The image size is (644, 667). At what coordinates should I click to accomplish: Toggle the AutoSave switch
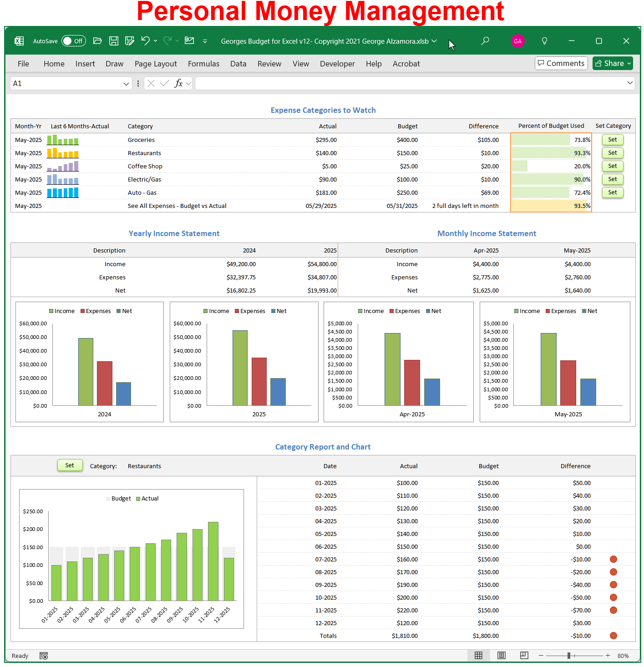click(x=73, y=41)
